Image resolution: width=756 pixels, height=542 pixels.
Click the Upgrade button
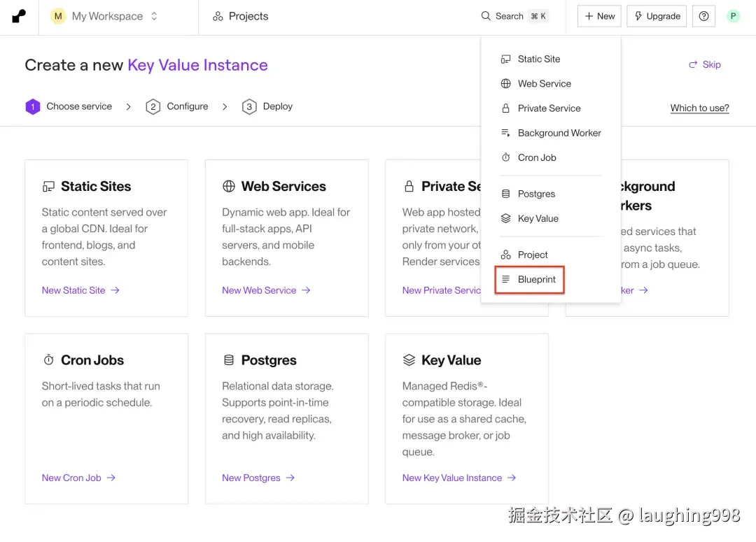pos(657,16)
